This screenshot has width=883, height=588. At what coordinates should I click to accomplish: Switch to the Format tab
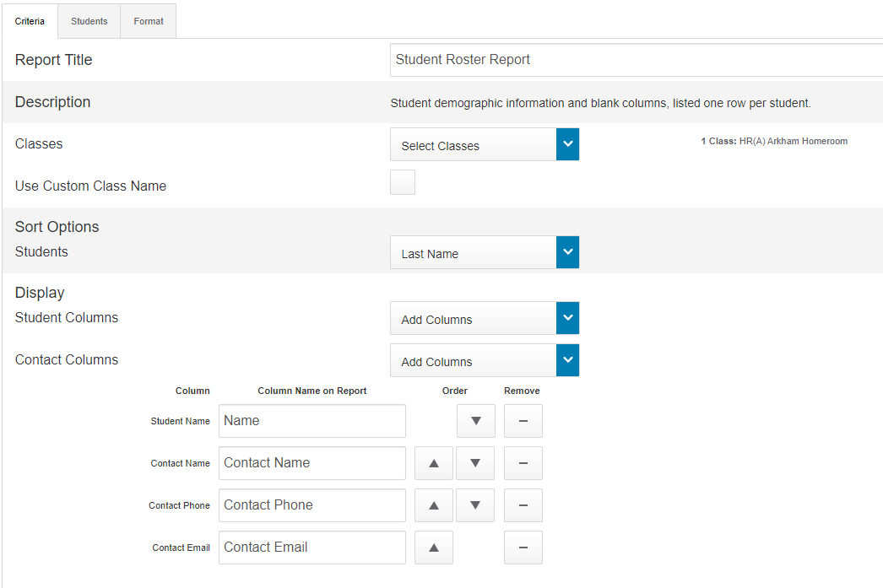pos(148,20)
